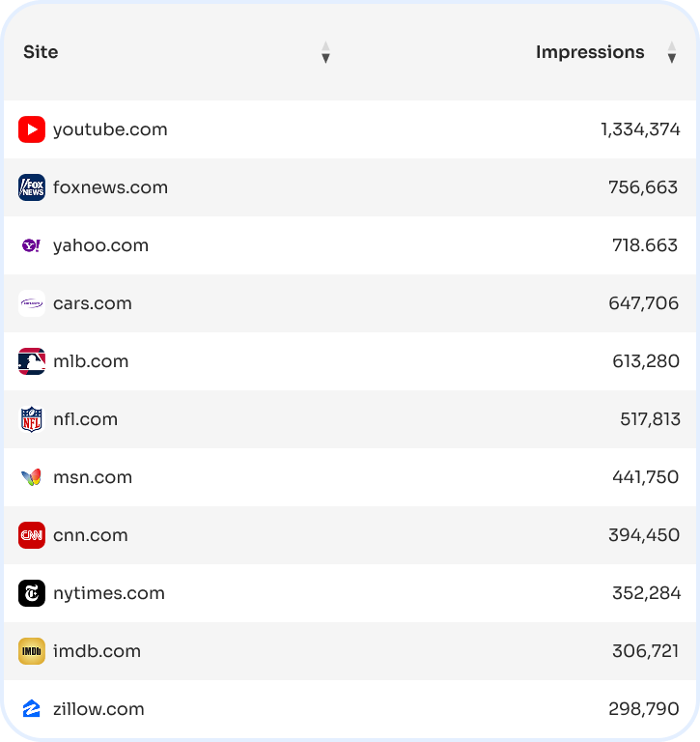Select the New York Times icon

32,593
